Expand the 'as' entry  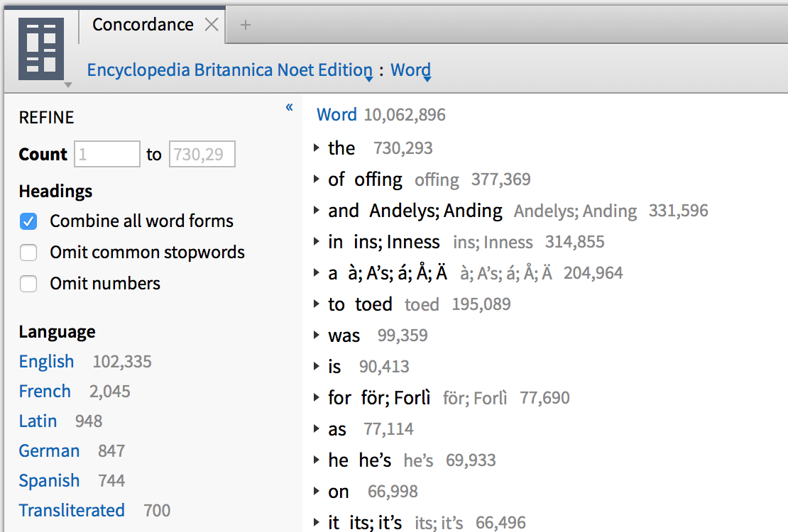(316, 428)
